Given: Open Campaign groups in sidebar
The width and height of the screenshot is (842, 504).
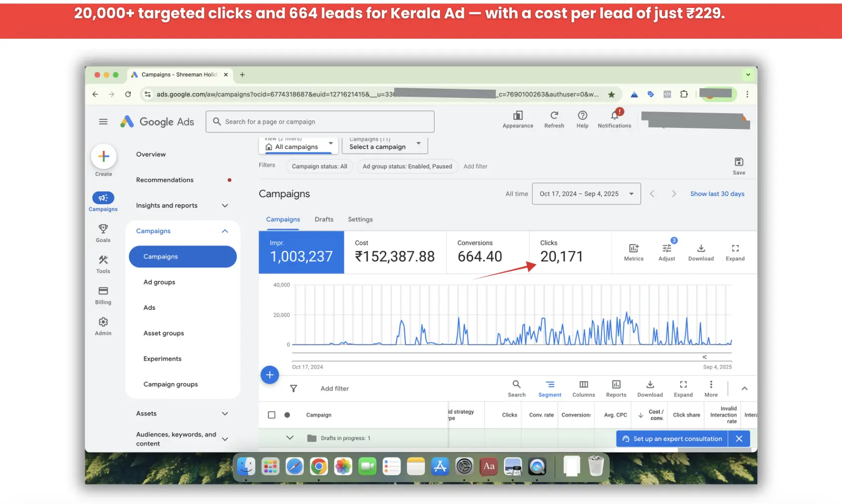Looking at the screenshot, I should 171,384.
